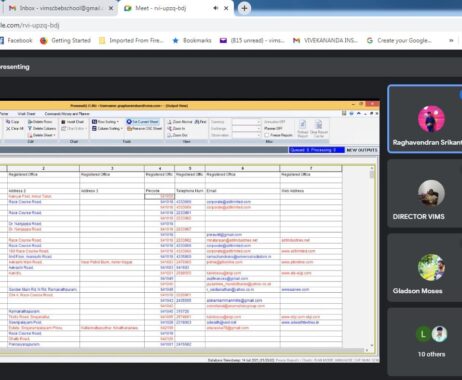This screenshot has height=380, width=462.
Task: Open a new browser tab with plus button
Action: (244, 8)
